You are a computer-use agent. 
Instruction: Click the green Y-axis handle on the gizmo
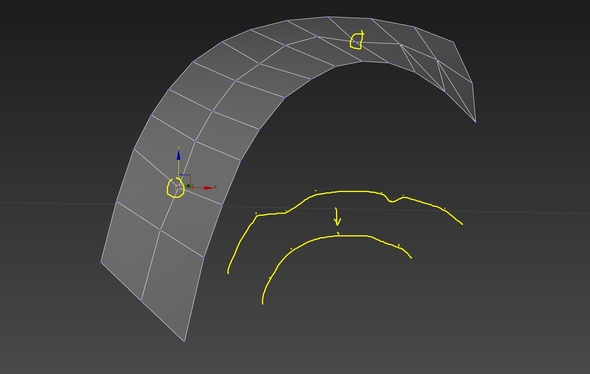(188, 186)
